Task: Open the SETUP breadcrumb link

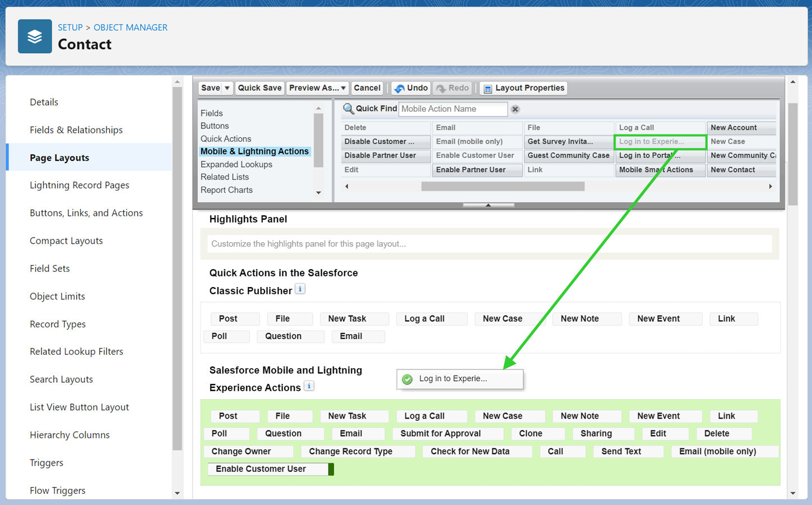Action: [70, 27]
